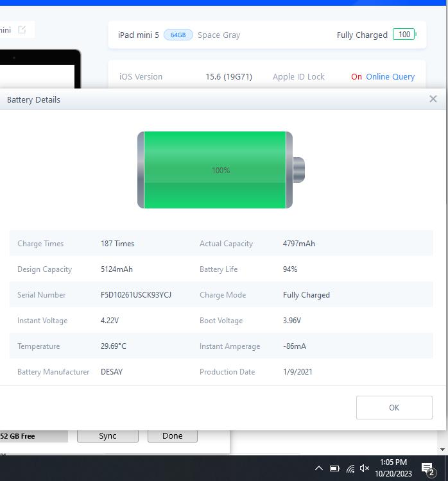Click the 64GB storage badge
Image resolution: width=448 pixels, height=481 pixels.
(x=178, y=35)
